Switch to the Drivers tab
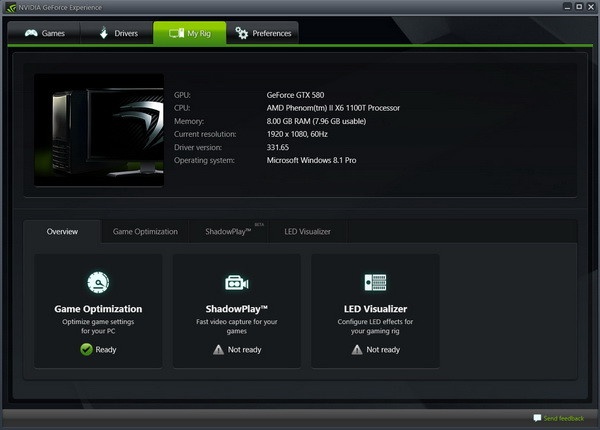The height and width of the screenshot is (430, 600). [117, 33]
